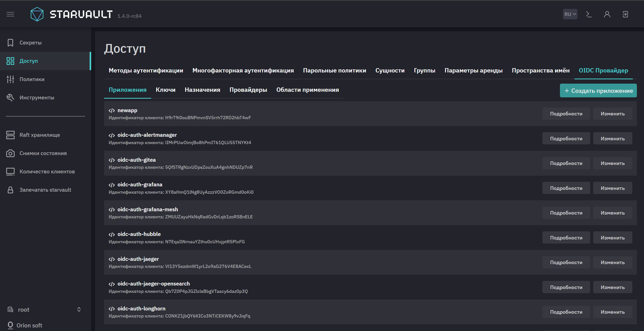Edit the oidc-auth-grafana application
Image resolution: width=644 pixels, height=331 pixels.
pos(613,188)
